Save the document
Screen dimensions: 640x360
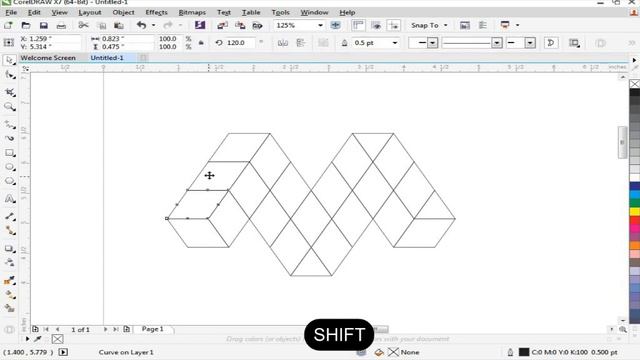click(x=44, y=25)
